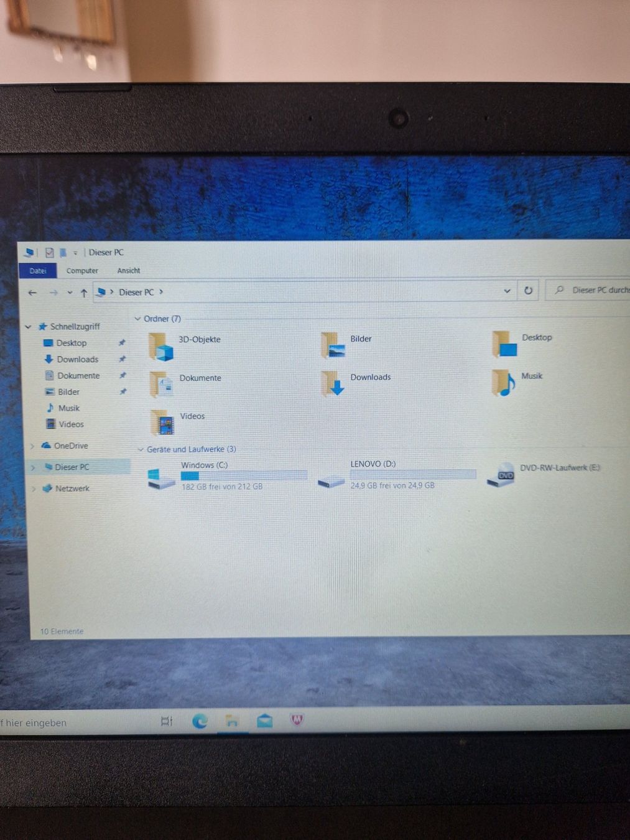
Task: Open the Downloads folder in Ordner section
Action: (356, 383)
